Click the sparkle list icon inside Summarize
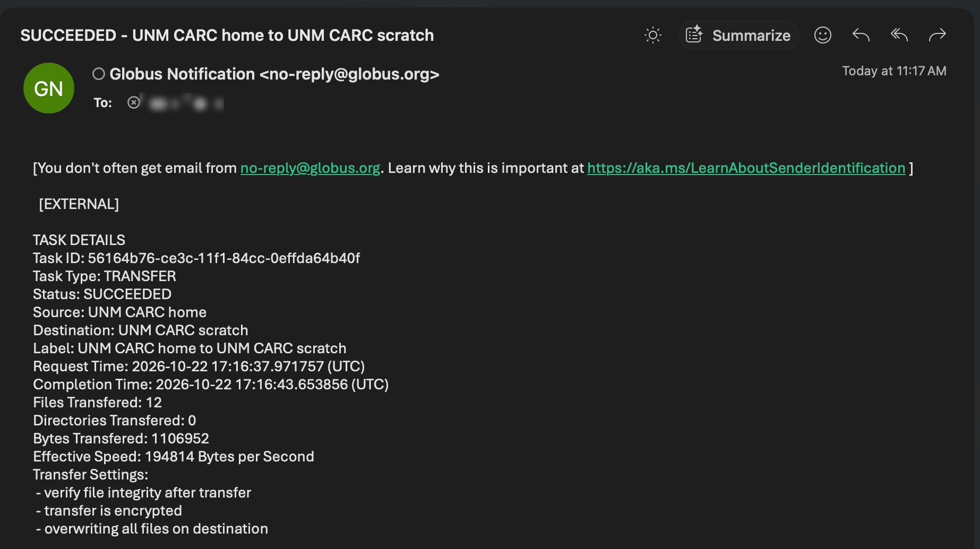The height and width of the screenshot is (549, 980). [x=694, y=35]
